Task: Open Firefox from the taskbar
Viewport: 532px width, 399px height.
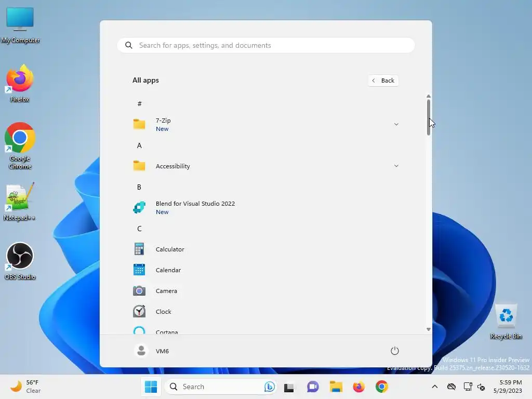Action: click(358, 387)
